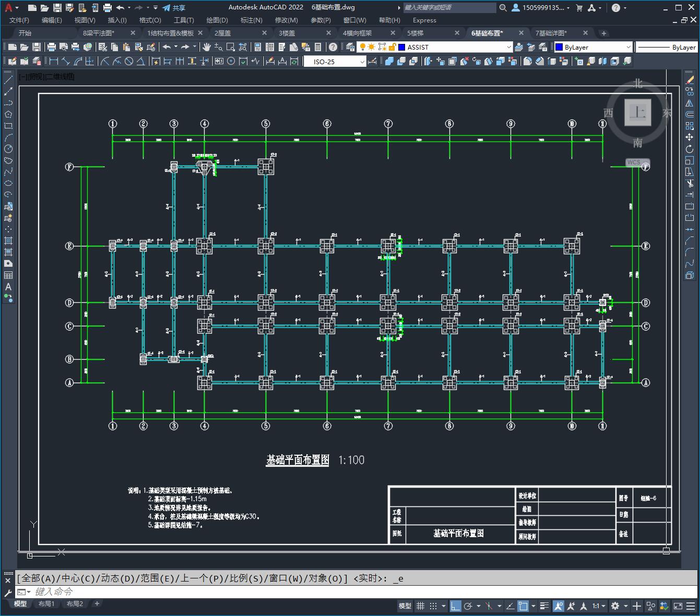Select the Circle draw tool
Image resolution: width=700 pixels, height=616 pixels.
coord(8,149)
